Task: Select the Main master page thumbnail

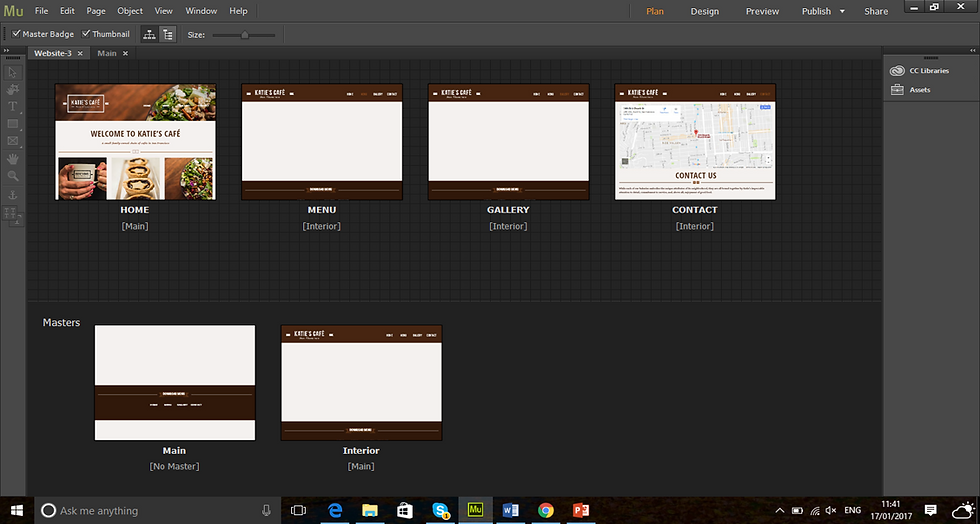Action: (x=175, y=383)
